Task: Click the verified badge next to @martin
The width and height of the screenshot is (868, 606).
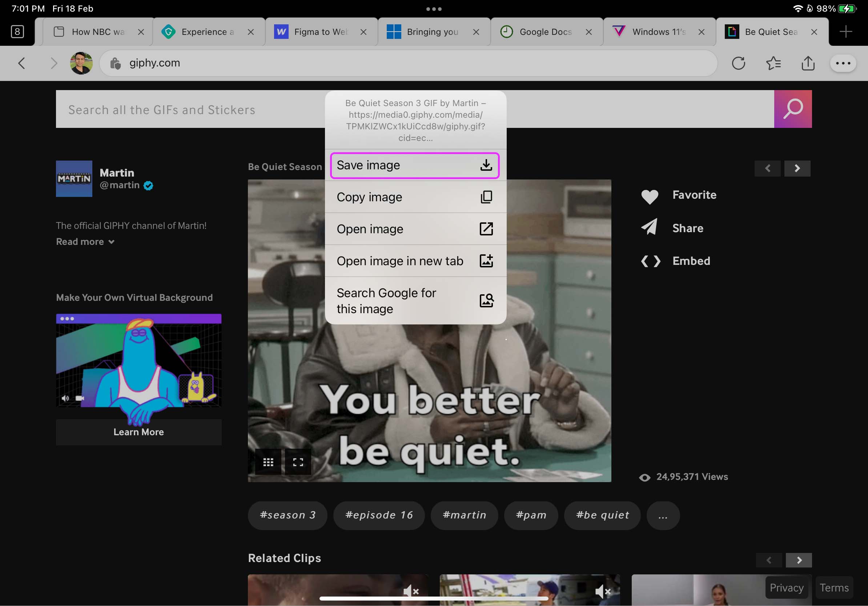Action: (148, 186)
